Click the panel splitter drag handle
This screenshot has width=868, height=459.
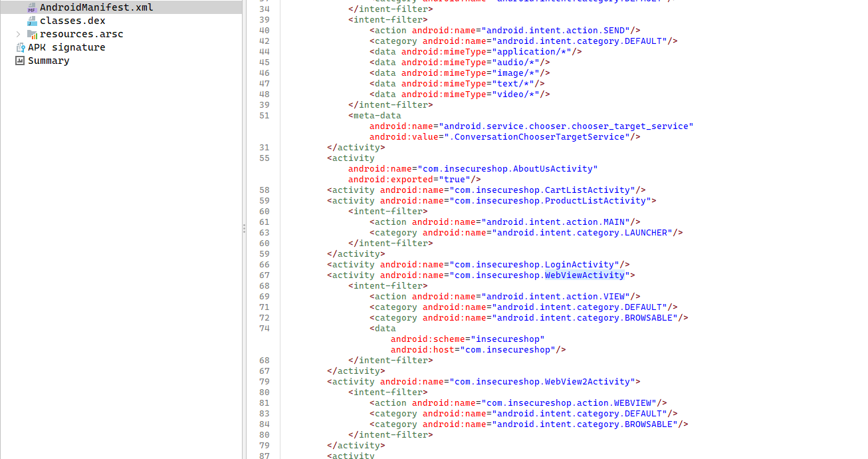point(244,228)
